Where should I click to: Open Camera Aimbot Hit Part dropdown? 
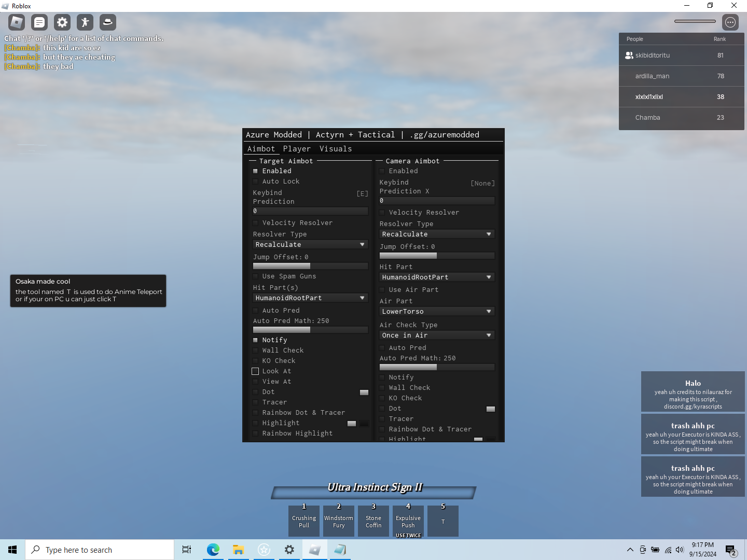437,277
